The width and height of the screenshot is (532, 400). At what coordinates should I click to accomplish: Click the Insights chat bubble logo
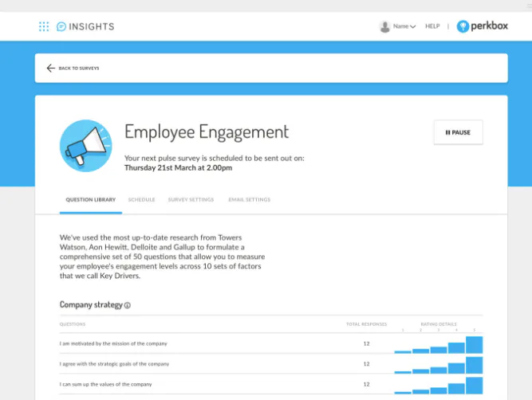pos(61,26)
